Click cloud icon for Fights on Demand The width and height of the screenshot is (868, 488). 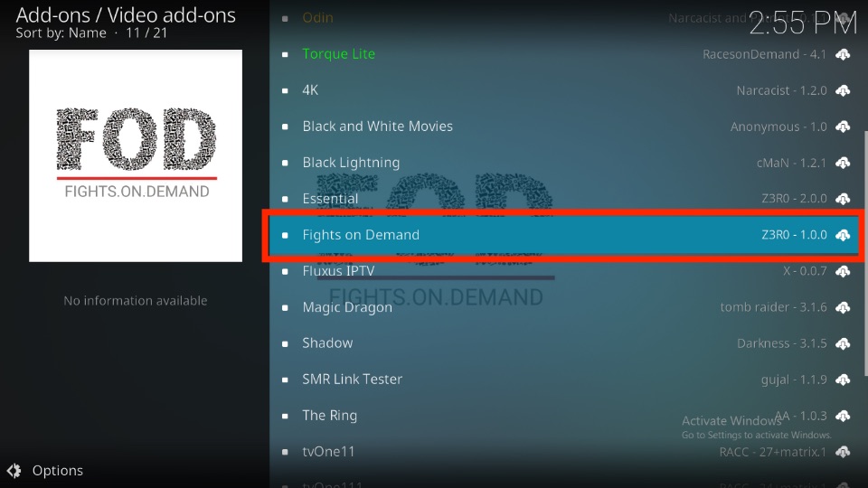click(x=843, y=235)
